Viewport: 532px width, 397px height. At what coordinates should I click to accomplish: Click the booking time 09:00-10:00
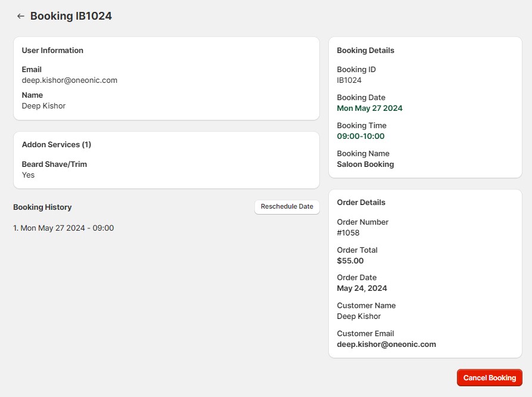(x=360, y=137)
